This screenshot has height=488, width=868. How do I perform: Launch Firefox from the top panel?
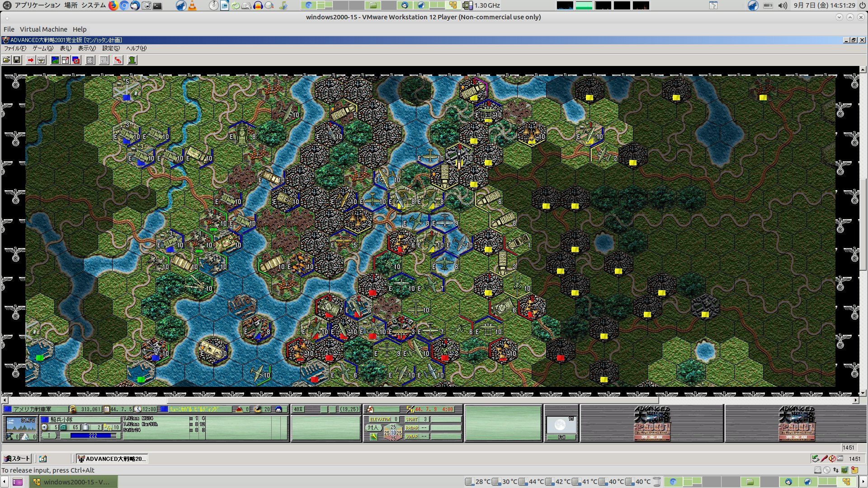(x=113, y=5)
